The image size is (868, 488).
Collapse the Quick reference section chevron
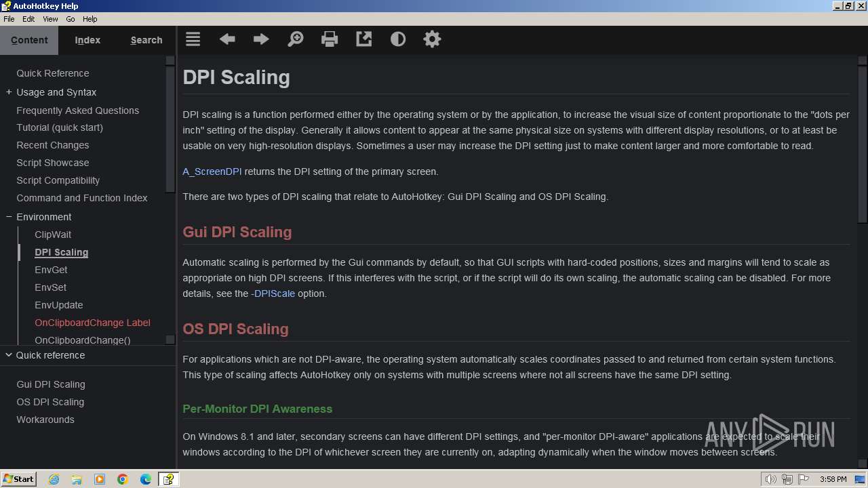tap(9, 354)
